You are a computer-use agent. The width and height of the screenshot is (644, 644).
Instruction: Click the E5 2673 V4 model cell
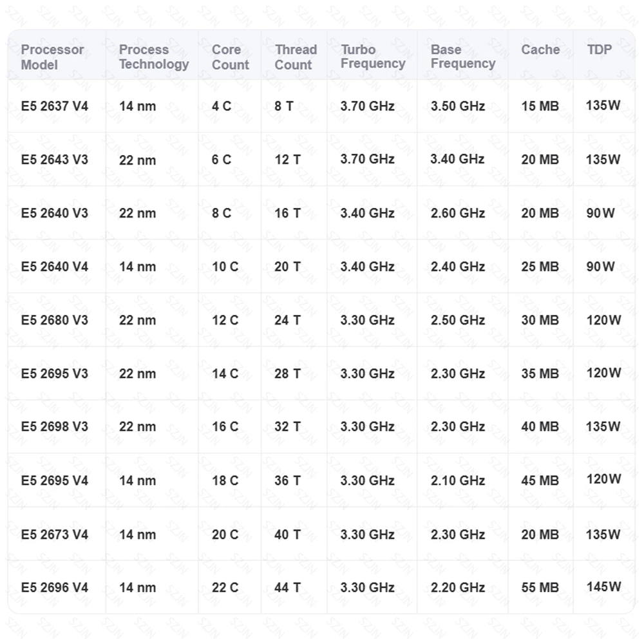click(x=55, y=535)
